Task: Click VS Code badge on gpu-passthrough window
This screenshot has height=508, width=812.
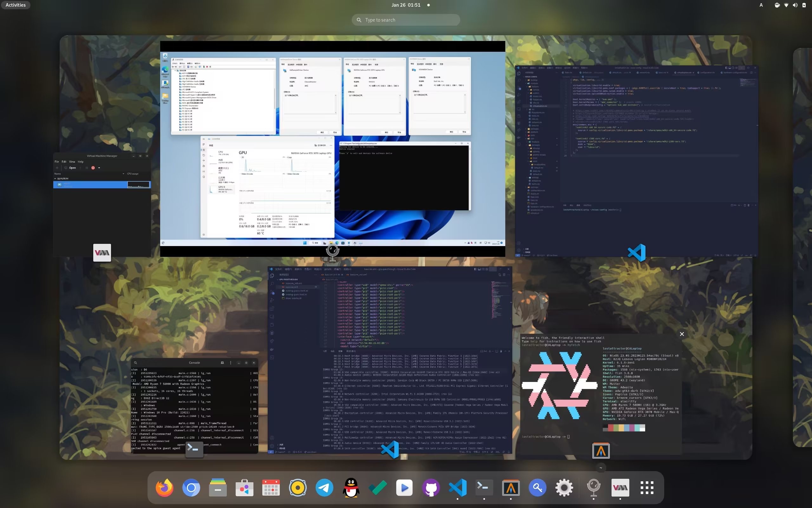Action: click(x=390, y=450)
